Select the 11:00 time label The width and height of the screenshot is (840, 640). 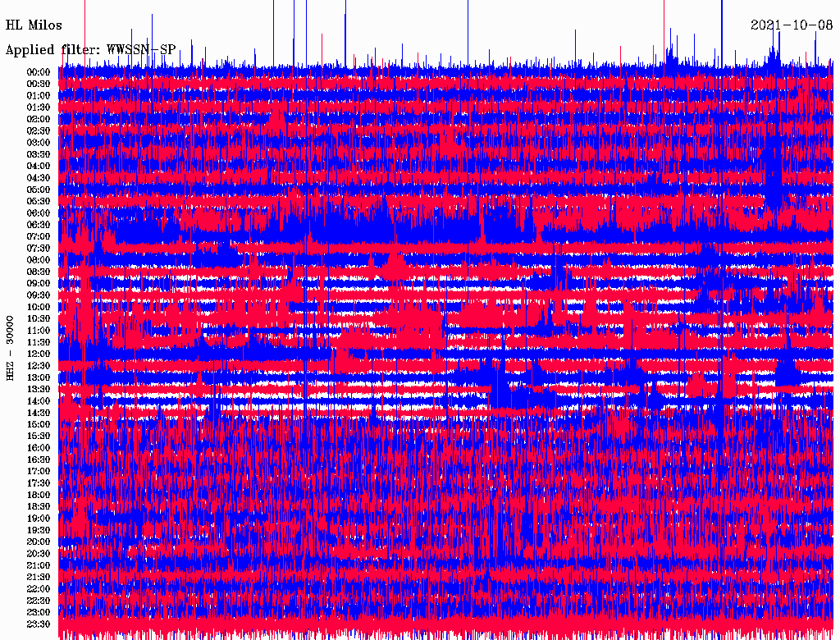point(39,330)
